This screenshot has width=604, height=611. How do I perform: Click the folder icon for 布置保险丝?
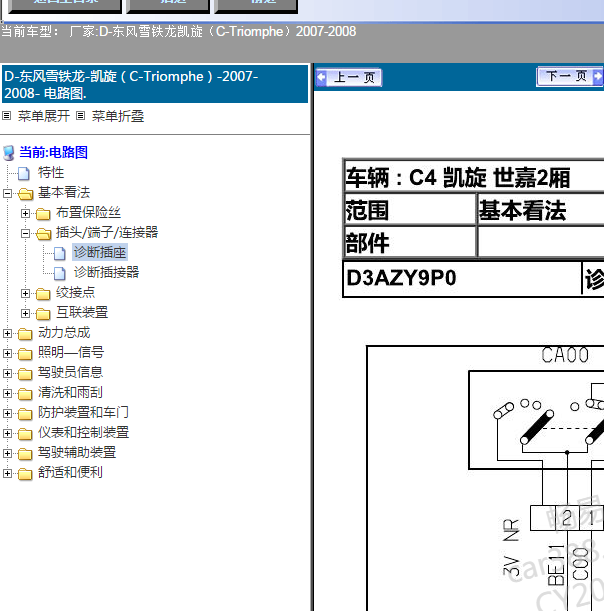pyautogui.click(x=43, y=214)
